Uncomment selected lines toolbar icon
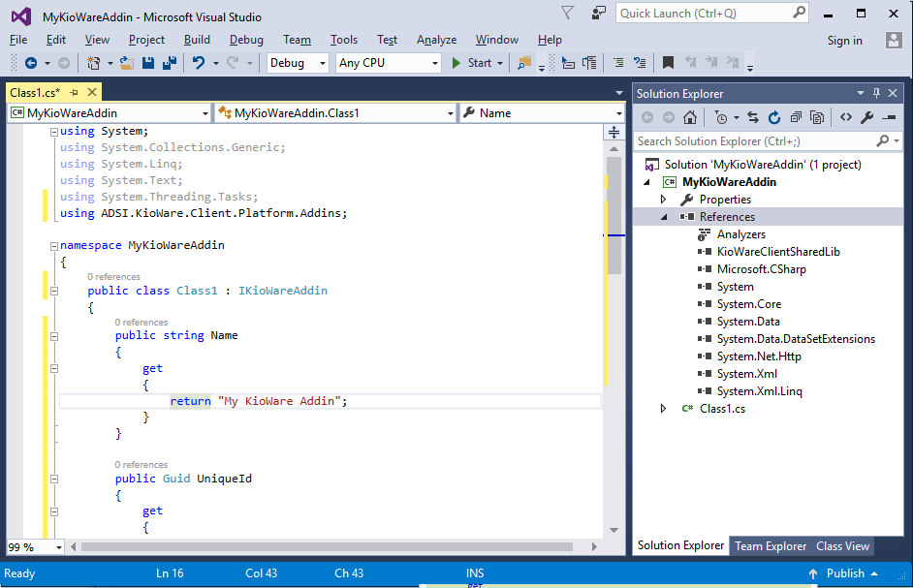The height and width of the screenshot is (588, 913). tap(640, 63)
